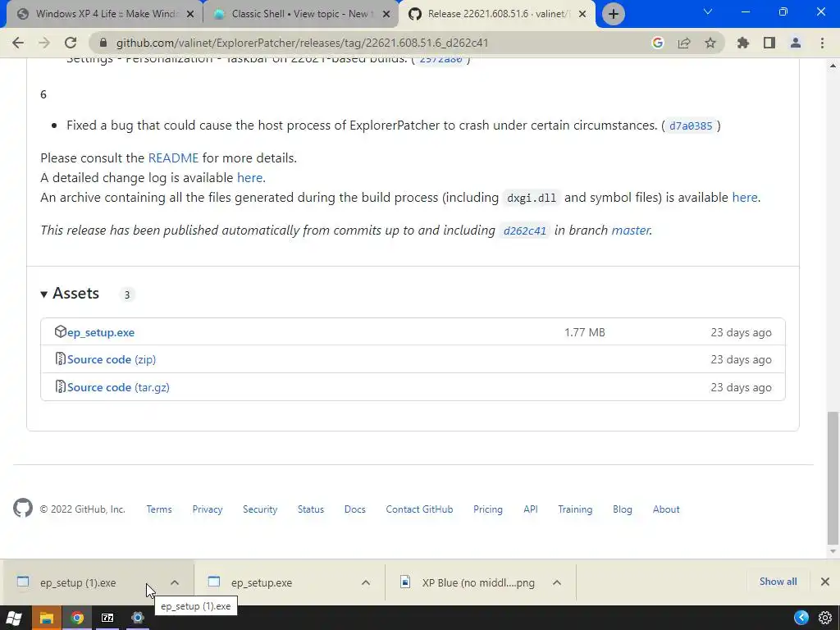Viewport: 840px width, 630px height.
Task: Open the tab search chevron
Action: [708, 11]
